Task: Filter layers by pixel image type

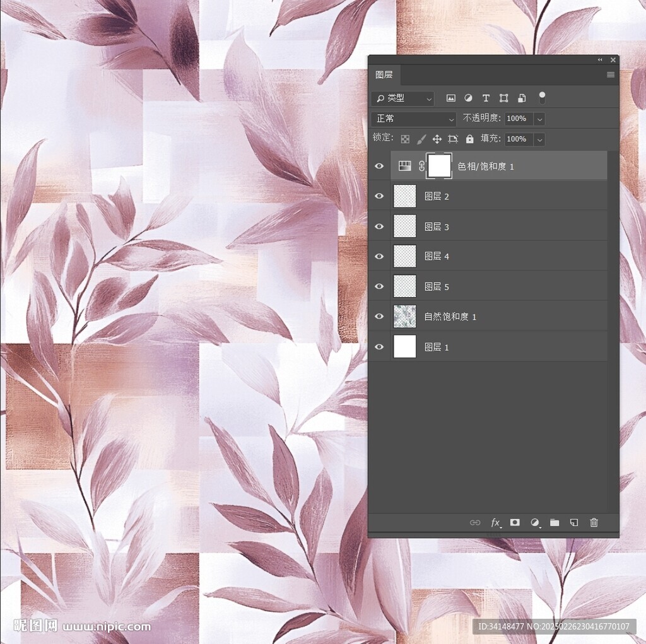Action: [x=450, y=98]
